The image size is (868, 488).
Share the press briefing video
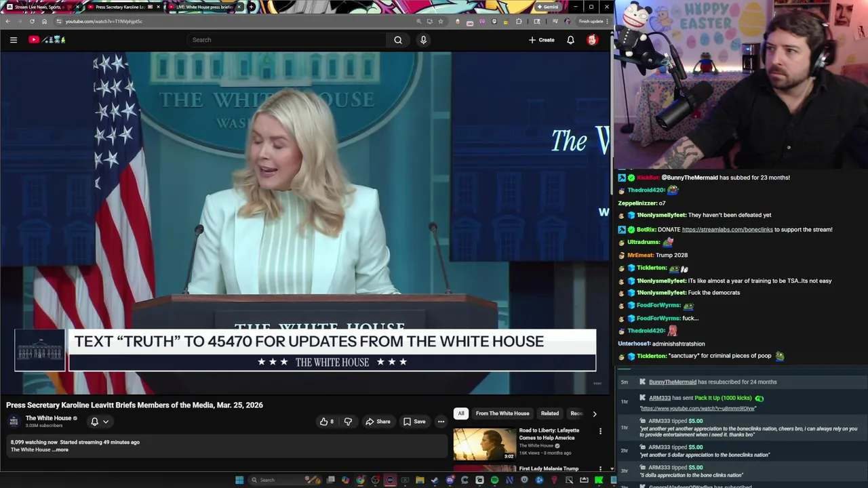[x=378, y=422]
